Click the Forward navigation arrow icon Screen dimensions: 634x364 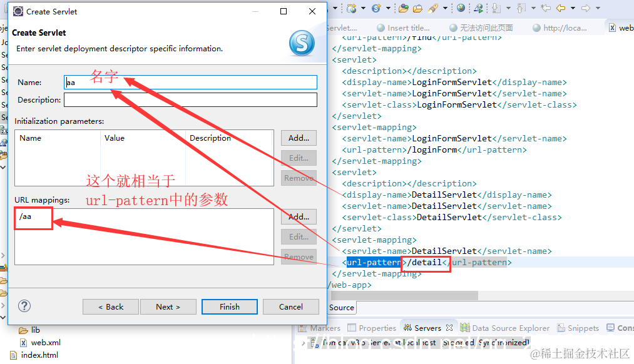pyautogui.click(x=585, y=8)
